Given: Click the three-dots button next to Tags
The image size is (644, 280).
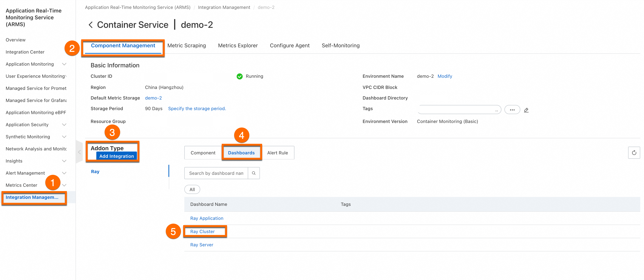Looking at the screenshot, I should (x=512, y=110).
